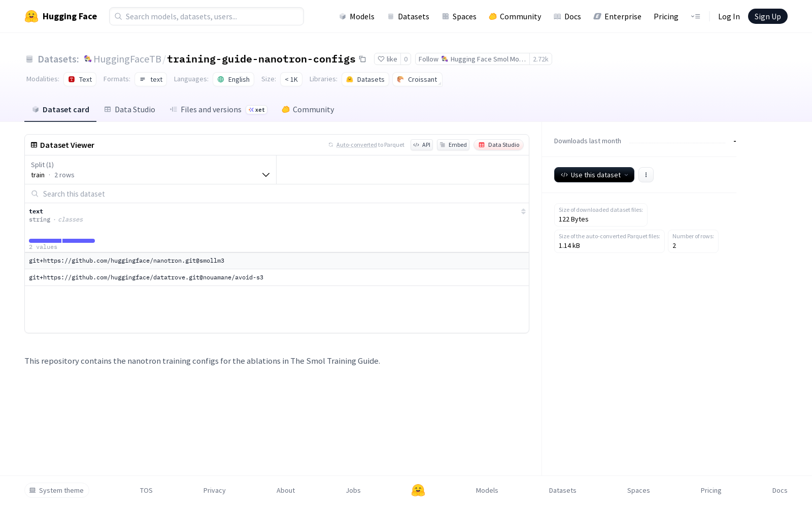Click the Log In link
Screen dimensions: 812x508
coord(729,16)
